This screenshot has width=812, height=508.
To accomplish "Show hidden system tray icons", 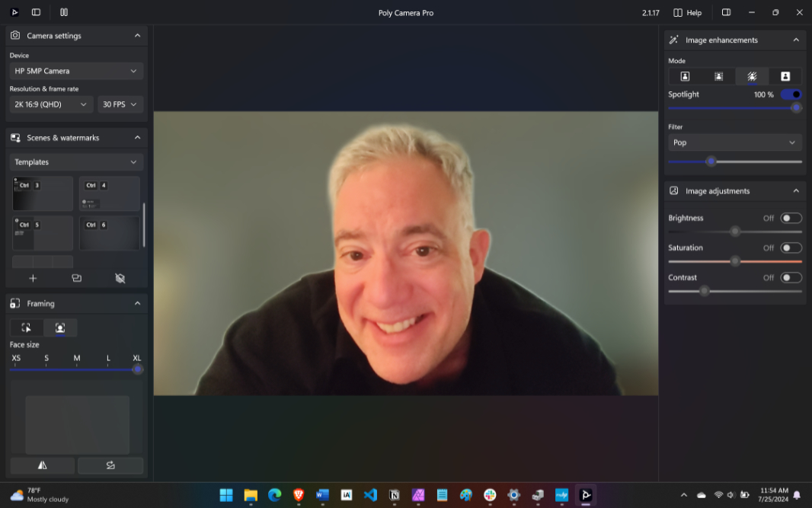I will point(683,495).
